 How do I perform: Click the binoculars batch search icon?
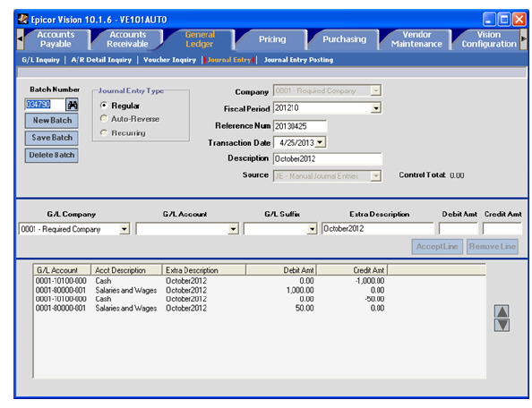(x=72, y=105)
